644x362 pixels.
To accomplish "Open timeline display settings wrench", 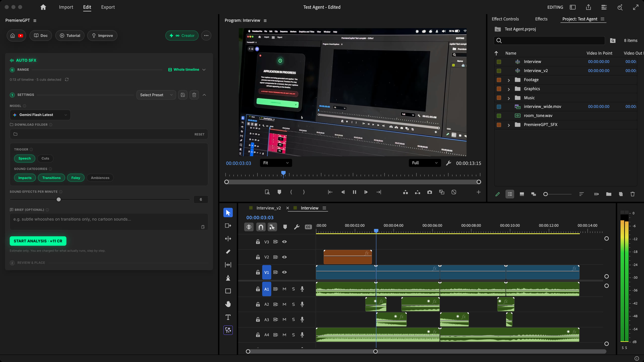I will 297,227.
